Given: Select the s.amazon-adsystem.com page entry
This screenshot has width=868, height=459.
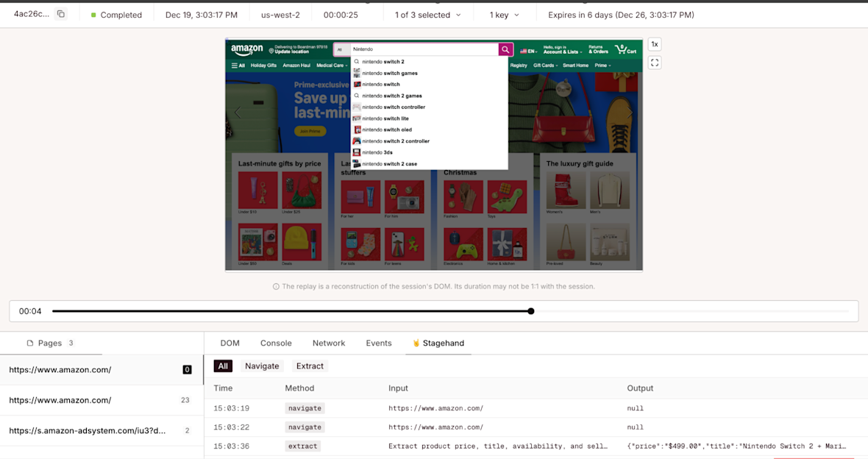Looking at the screenshot, I should click(x=102, y=430).
